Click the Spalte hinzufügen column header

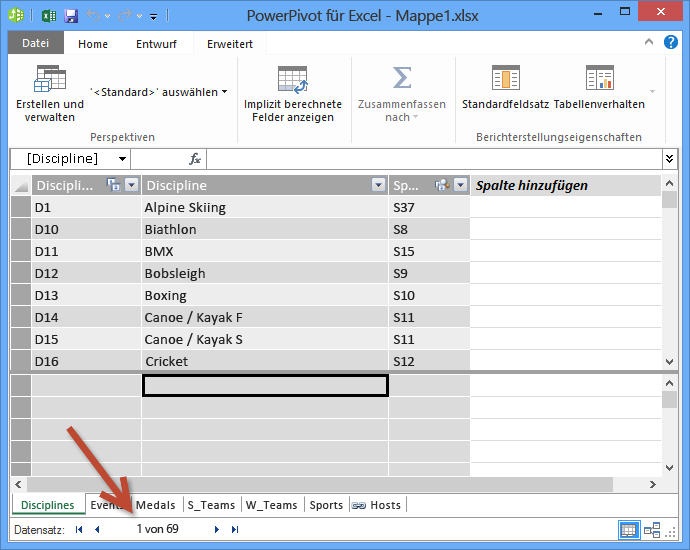565,185
